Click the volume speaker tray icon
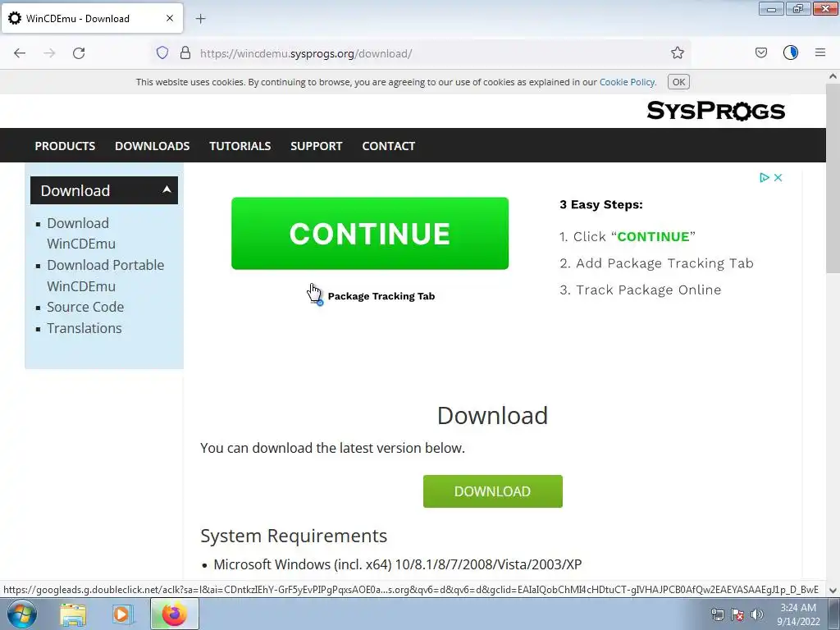 pyautogui.click(x=757, y=614)
